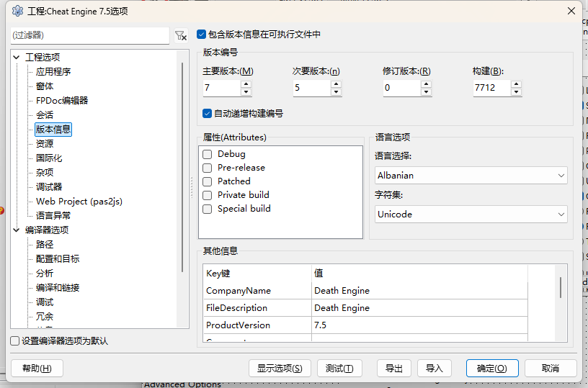Select 分析 in compiler options
588x388 pixels.
45,274
